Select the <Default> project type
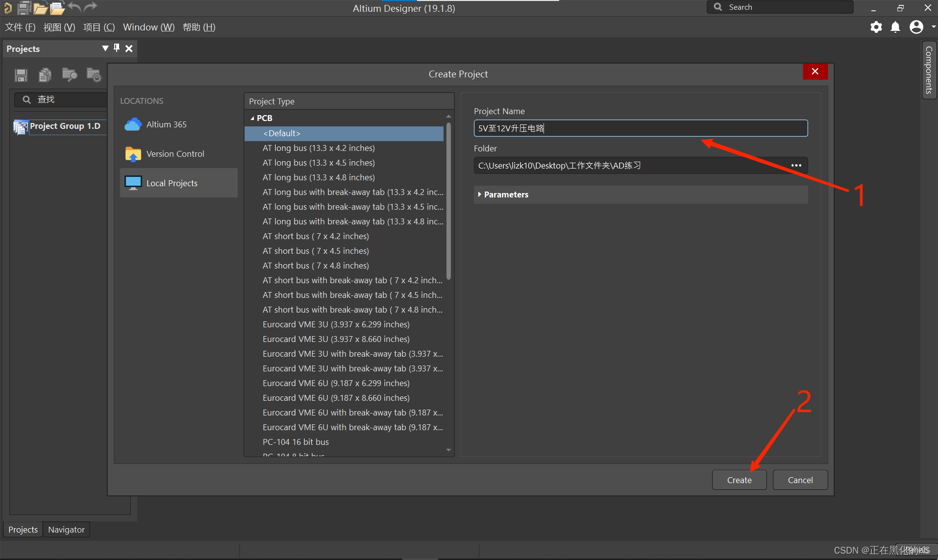The width and height of the screenshot is (938, 560). [x=344, y=133]
